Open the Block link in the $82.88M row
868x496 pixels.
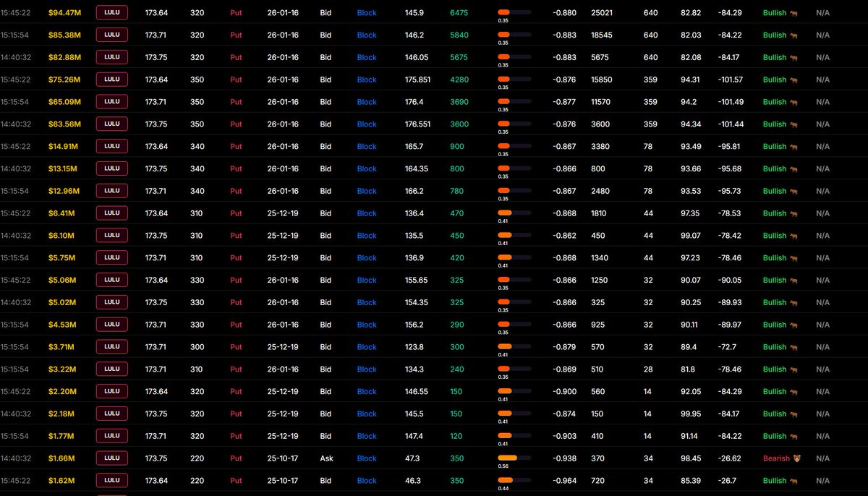(367, 58)
